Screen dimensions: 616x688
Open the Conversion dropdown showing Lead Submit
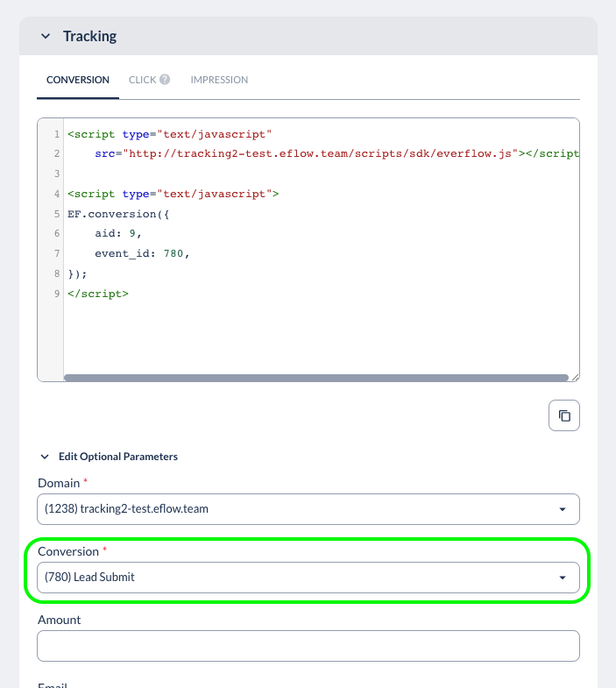coord(308,578)
